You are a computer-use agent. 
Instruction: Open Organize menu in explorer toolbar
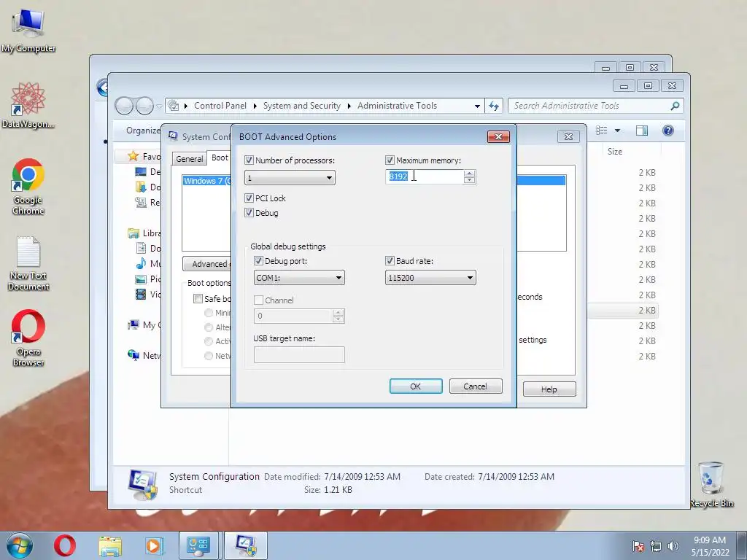click(x=143, y=131)
